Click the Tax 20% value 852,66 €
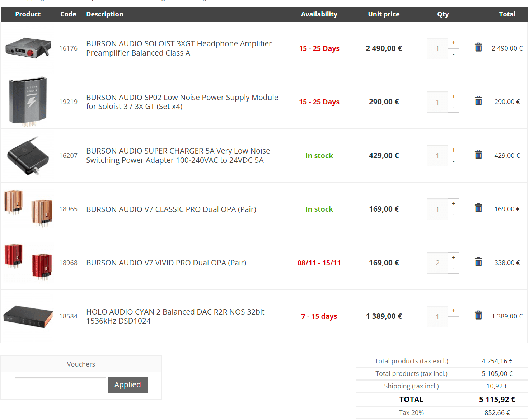 click(497, 412)
